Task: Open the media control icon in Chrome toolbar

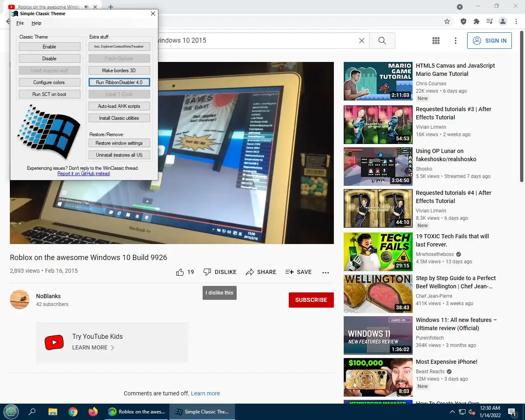Action: tap(489, 21)
